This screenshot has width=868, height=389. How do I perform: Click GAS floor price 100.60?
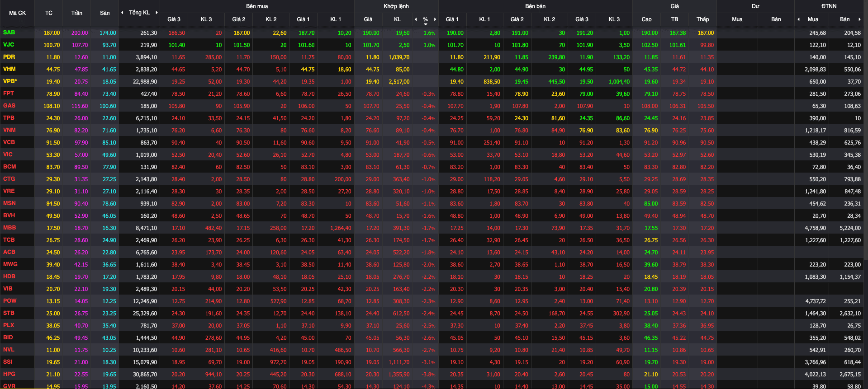click(108, 106)
